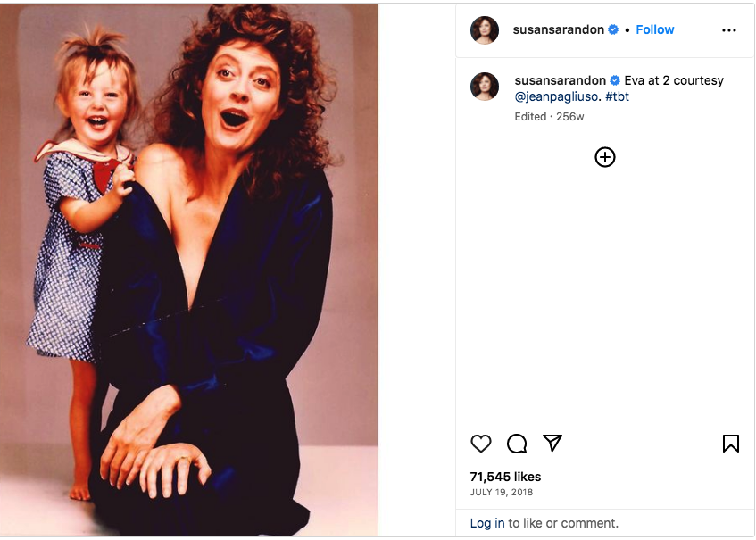This screenshot has height=540, width=756.
Task: Click verified badge beside caption username
Action: pos(615,80)
